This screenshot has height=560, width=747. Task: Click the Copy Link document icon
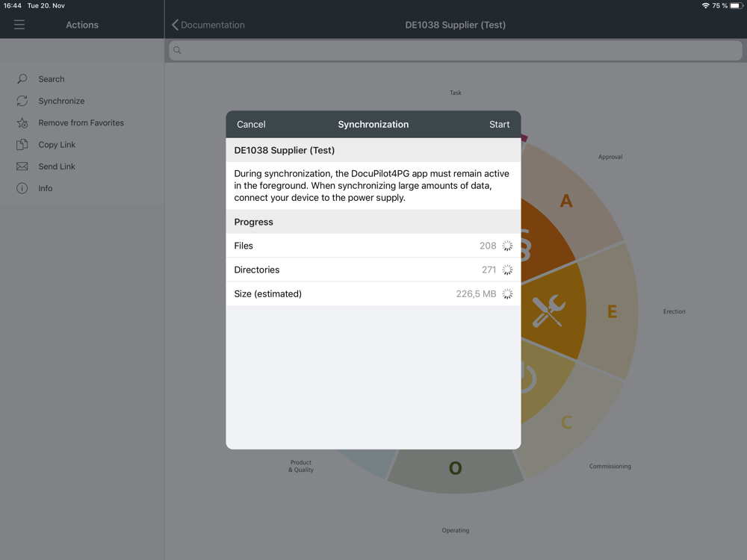[x=22, y=145]
